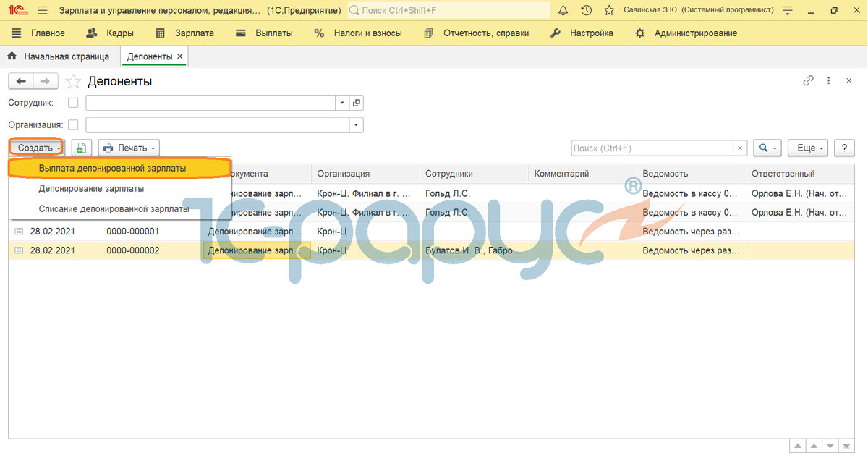Open the Еще dropdown
The height and width of the screenshot is (461, 868).
coord(809,148)
